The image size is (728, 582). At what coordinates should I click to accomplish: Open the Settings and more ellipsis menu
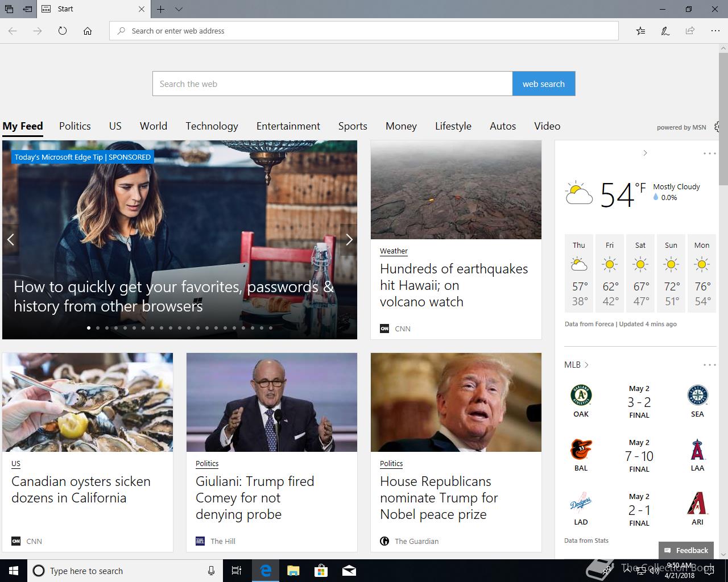click(715, 31)
